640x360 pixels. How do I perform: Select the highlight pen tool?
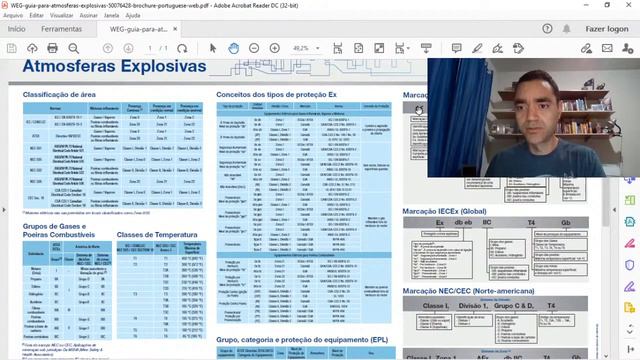click(477, 48)
